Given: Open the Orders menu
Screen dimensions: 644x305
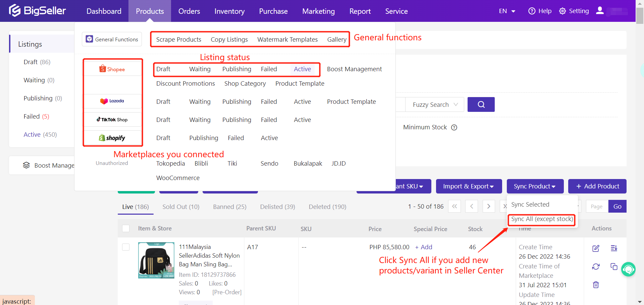Looking at the screenshot, I should click(189, 11).
